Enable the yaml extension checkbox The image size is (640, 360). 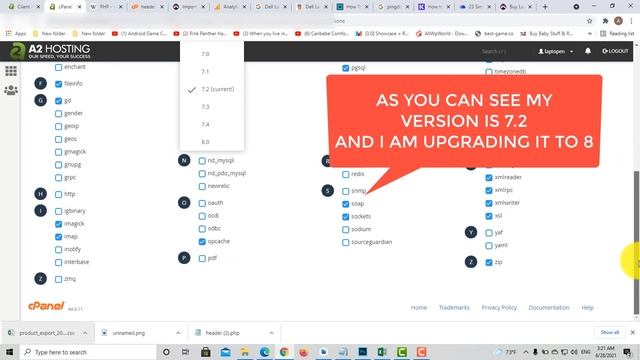[489, 246]
